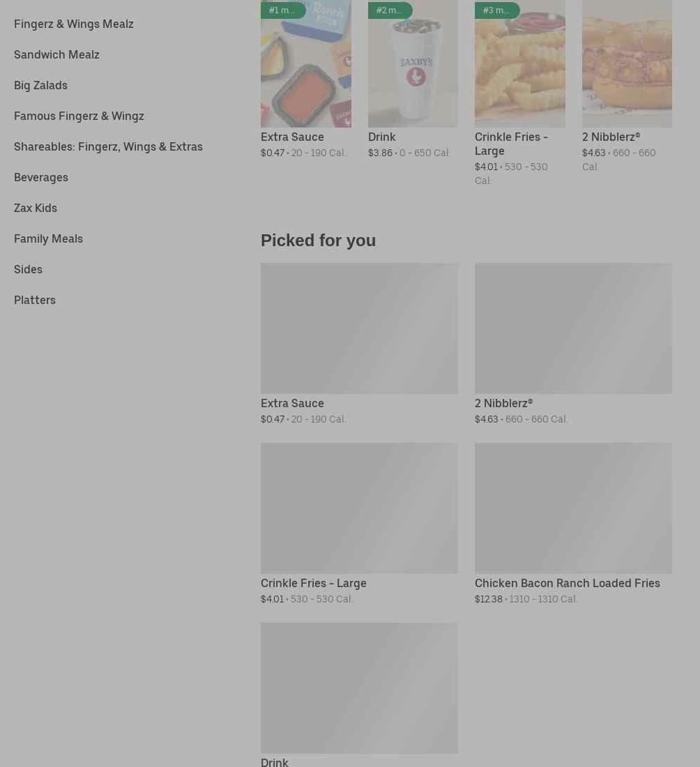
Task: Select Big Zalads in sidebar
Action: pos(40,85)
